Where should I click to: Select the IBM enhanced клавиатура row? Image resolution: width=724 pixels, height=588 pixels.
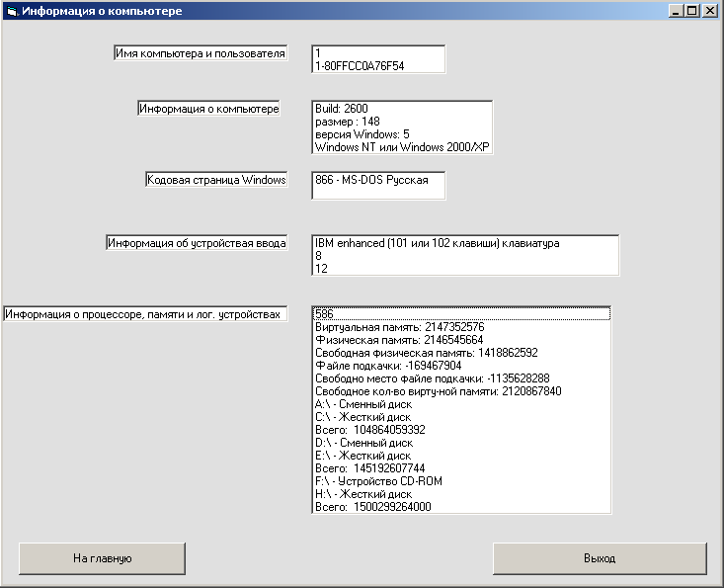pos(465,243)
